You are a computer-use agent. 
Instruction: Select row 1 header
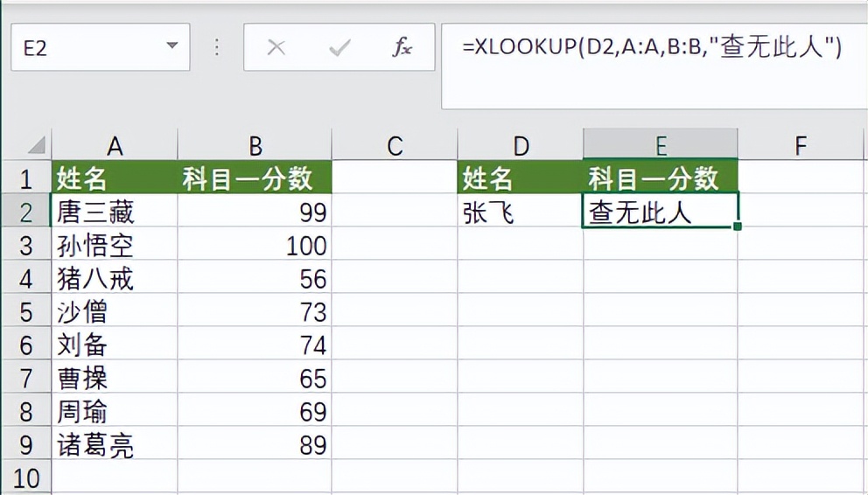[26, 177]
